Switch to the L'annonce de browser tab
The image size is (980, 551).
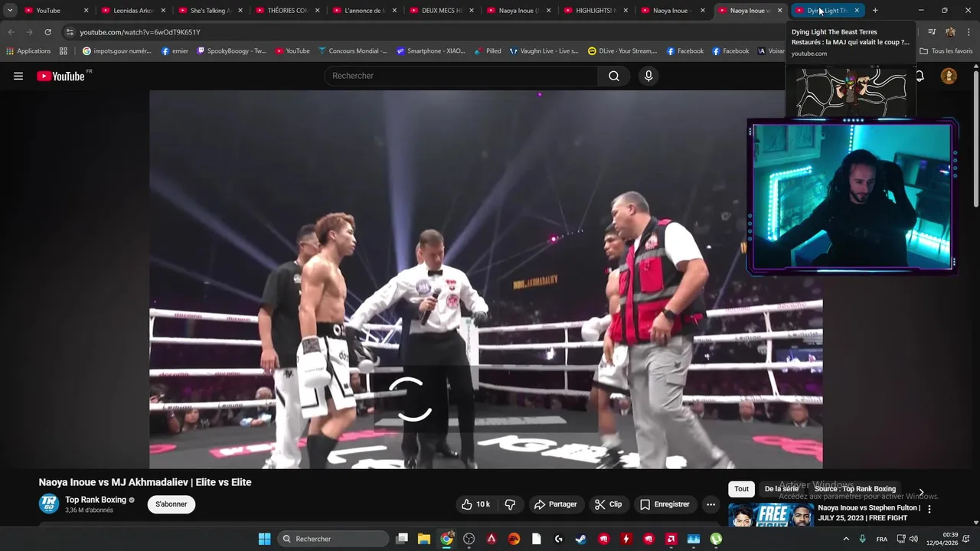(363, 11)
